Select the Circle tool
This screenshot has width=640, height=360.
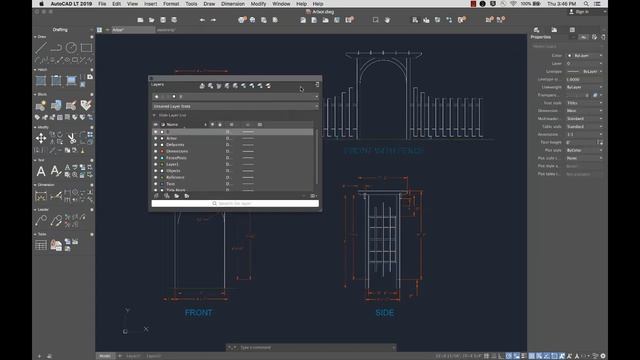(x=71, y=48)
